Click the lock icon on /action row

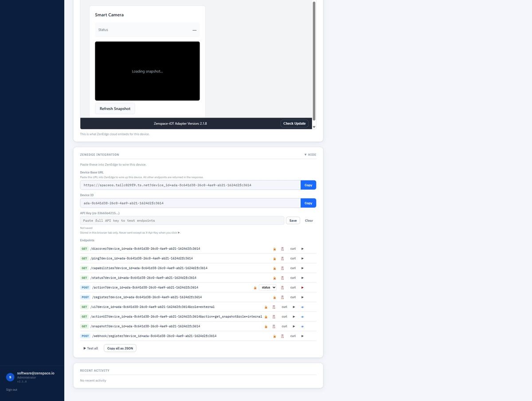pyautogui.click(x=255, y=287)
